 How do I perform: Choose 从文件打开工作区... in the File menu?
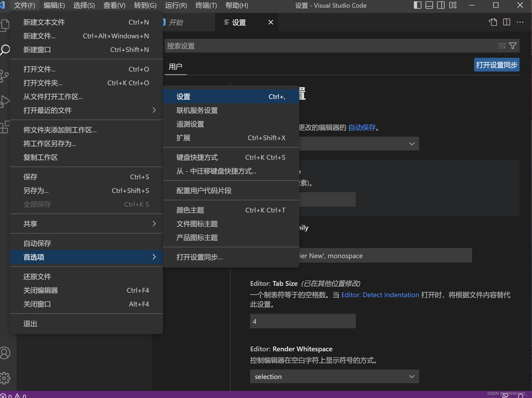[86, 97]
